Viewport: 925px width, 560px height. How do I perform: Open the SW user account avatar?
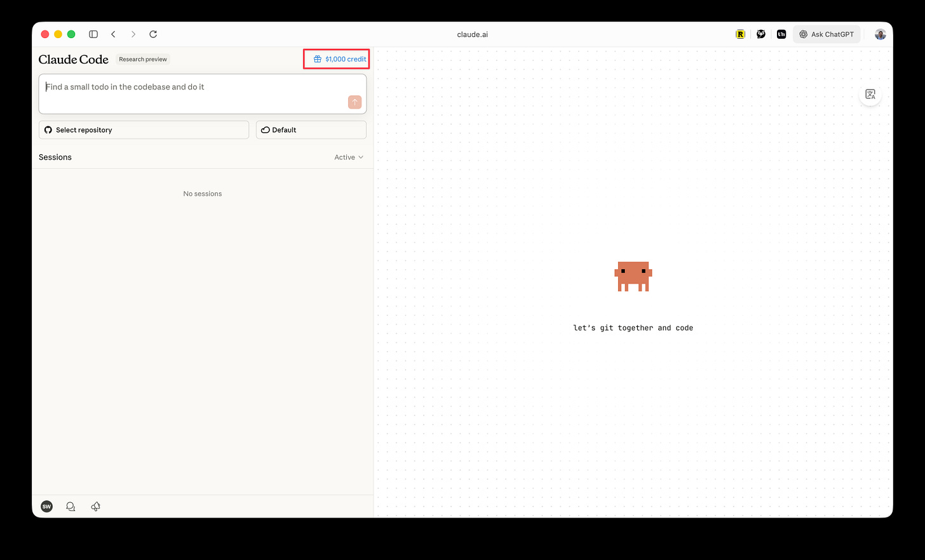coord(46,506)
